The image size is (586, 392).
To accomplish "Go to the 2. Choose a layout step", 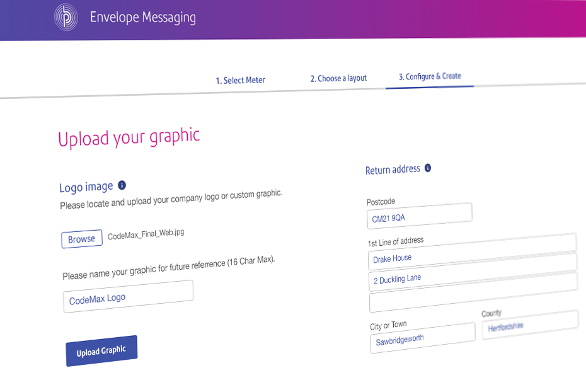I will pyautogui.click(x=338, y=79).
